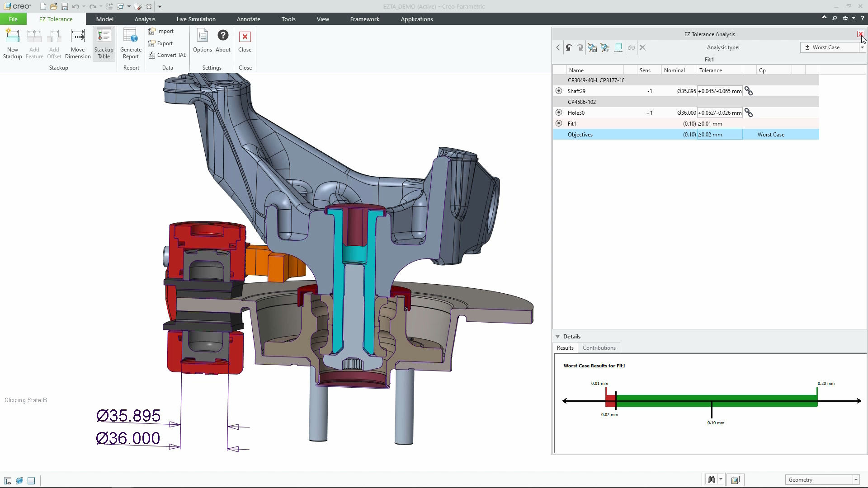The image size is (868, 488).
Task: Click Convert TAE
Action: pyautogui.click(x=168, y=55)
